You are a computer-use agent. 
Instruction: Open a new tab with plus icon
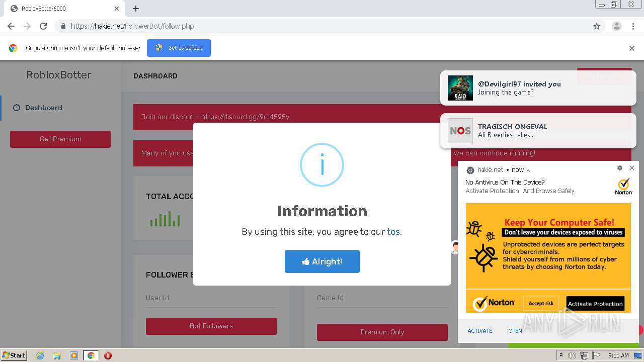point(136,9)
